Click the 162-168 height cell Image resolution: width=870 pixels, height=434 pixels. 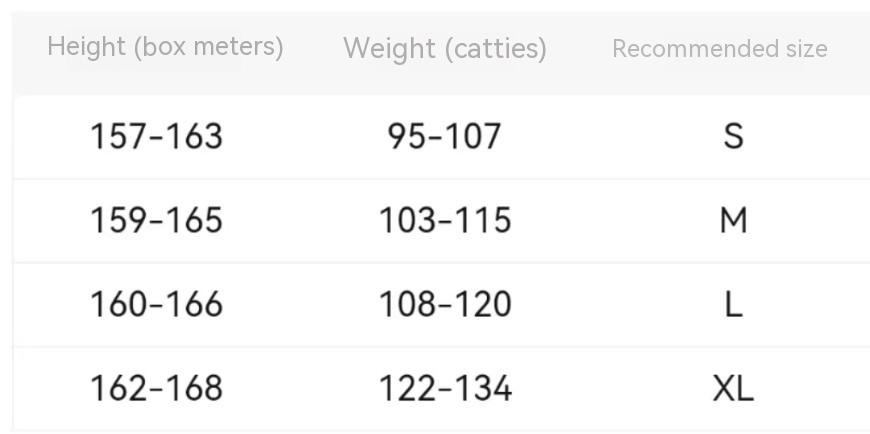point(156,388)
